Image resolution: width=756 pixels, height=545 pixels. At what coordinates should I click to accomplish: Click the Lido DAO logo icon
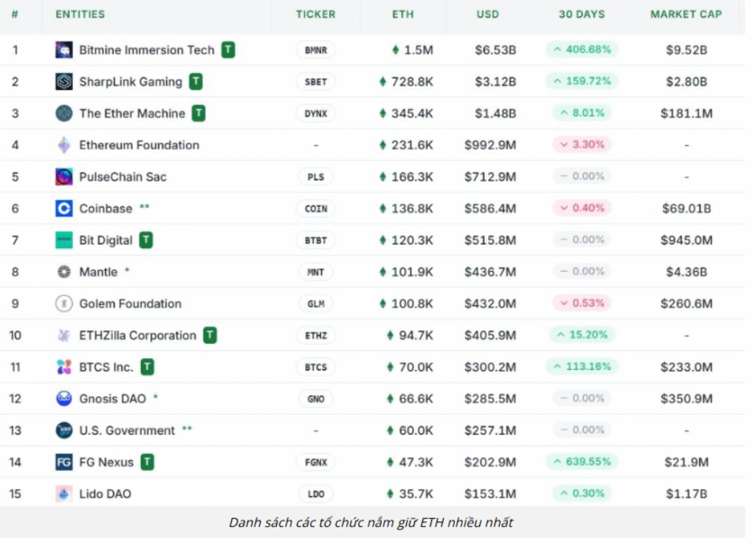click(x=65, y=493)
